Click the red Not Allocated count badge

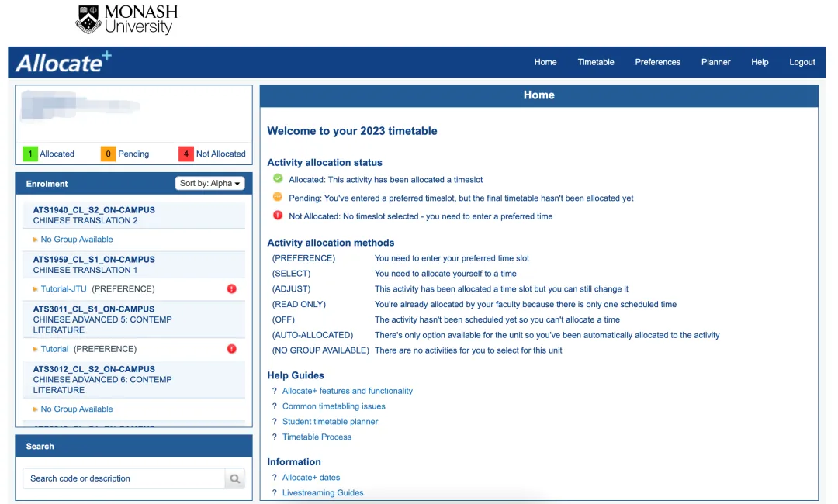point(185,154)
